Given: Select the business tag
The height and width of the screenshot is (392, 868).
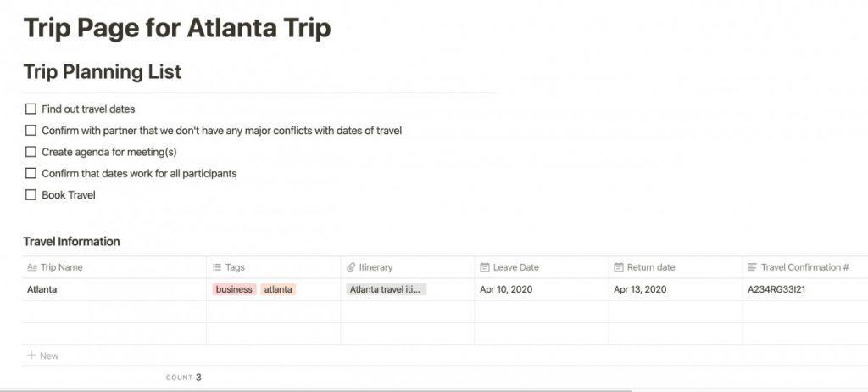Looking at the screenshot, I should click(234, 289).
